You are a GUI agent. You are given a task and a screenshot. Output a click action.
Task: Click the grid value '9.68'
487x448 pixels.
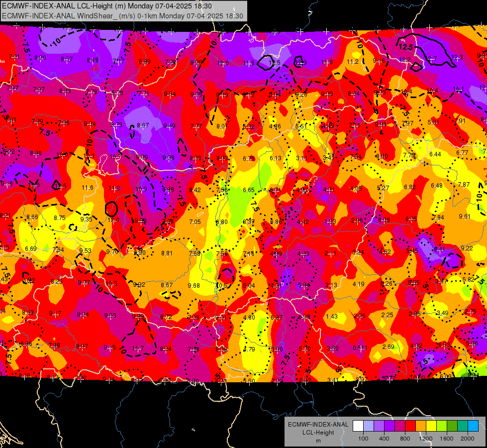(x=194, y=285)
